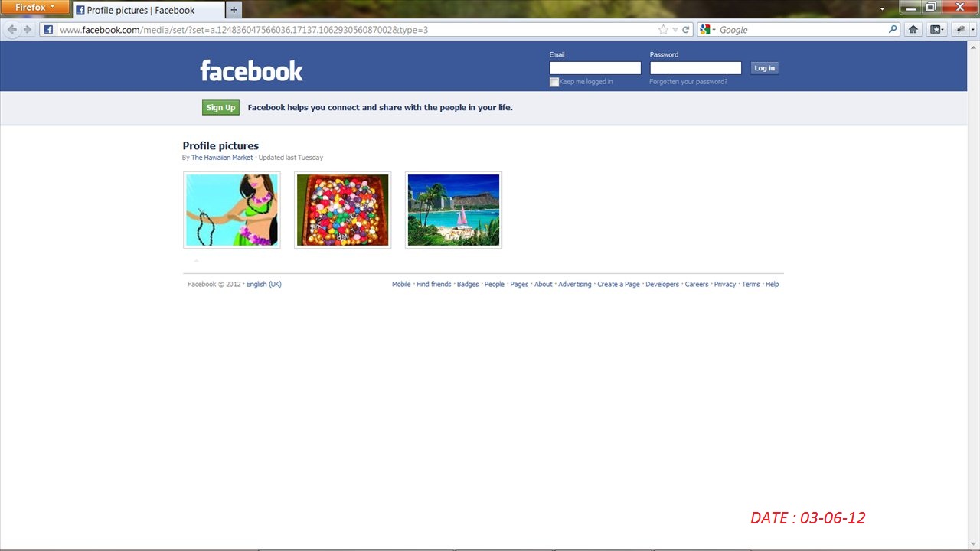This screenshot has width=980, height=551.
Task: Follow the Find friends footer link
Action: coord(434,285)
